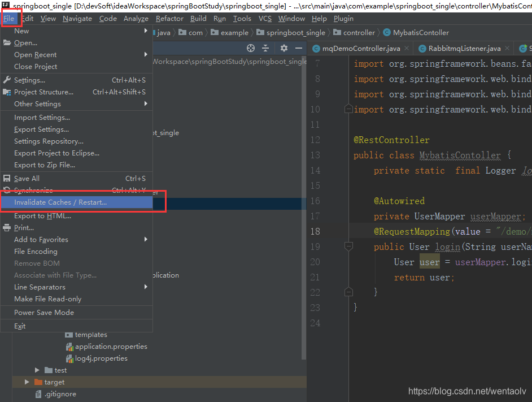
Task: Click the Settings wrench icon
Action: point(7,80)
